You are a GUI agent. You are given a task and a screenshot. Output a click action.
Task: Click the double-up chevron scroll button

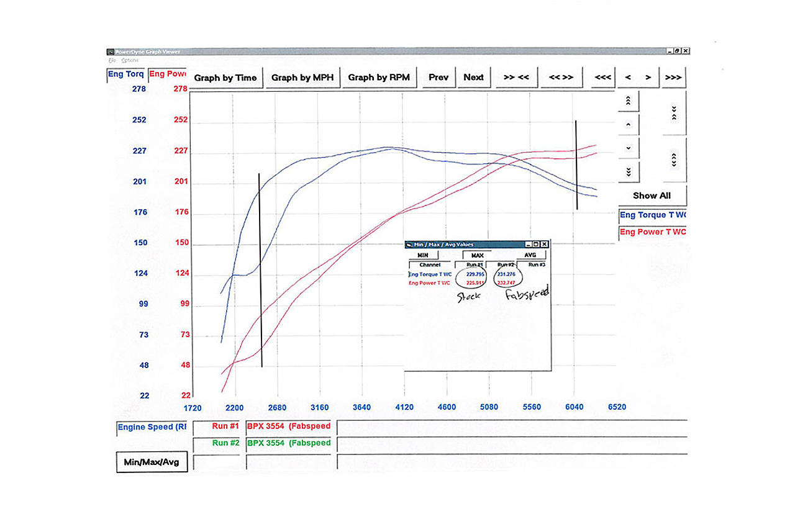click(x=628, y=100)
